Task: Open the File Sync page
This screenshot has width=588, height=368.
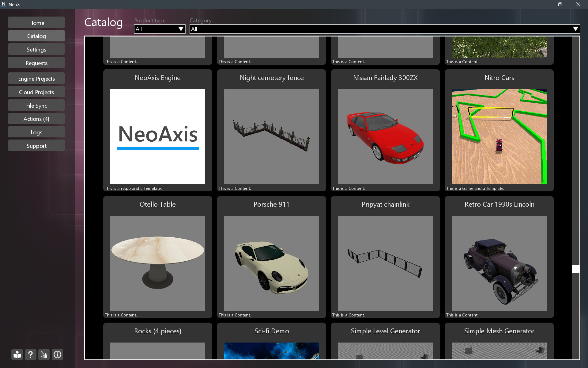Action: (x=36, y=105)
